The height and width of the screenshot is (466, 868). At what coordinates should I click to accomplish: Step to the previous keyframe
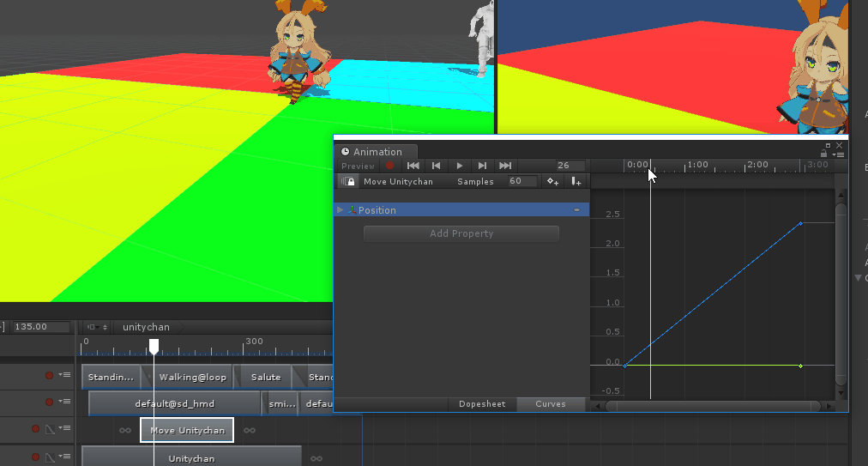(x=437, y=166)
